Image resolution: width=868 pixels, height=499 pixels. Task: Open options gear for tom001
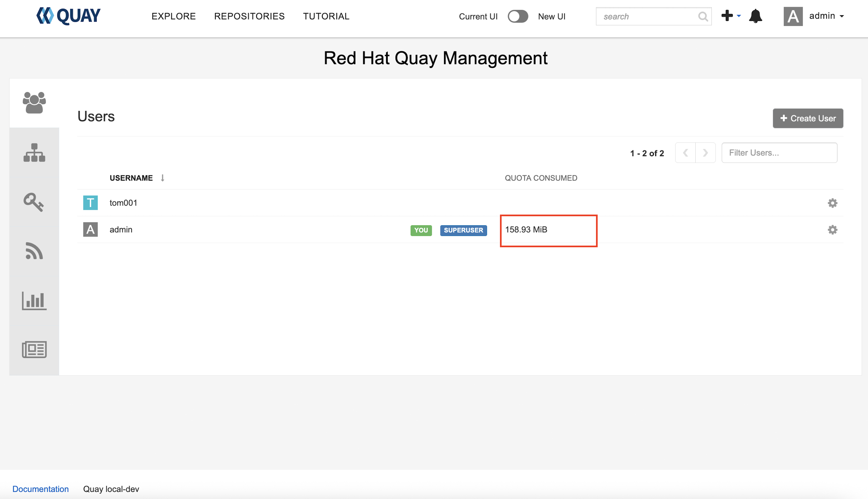(832, 203)
